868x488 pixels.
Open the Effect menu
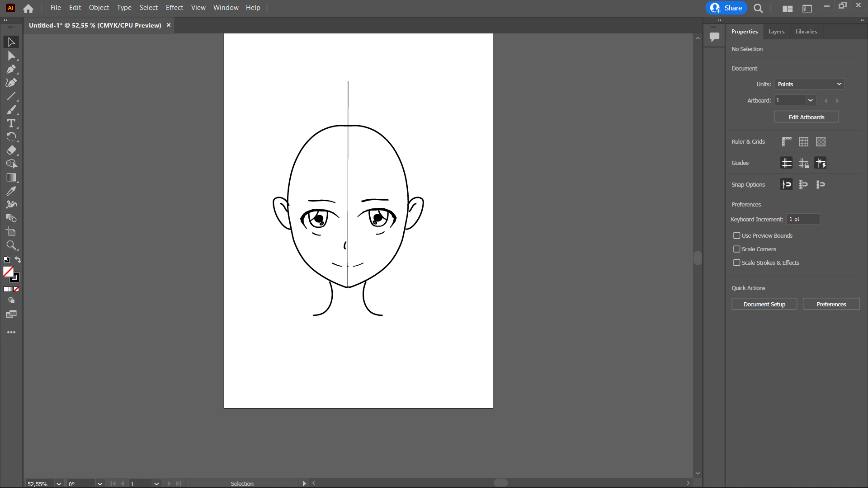tap(174, 8)
